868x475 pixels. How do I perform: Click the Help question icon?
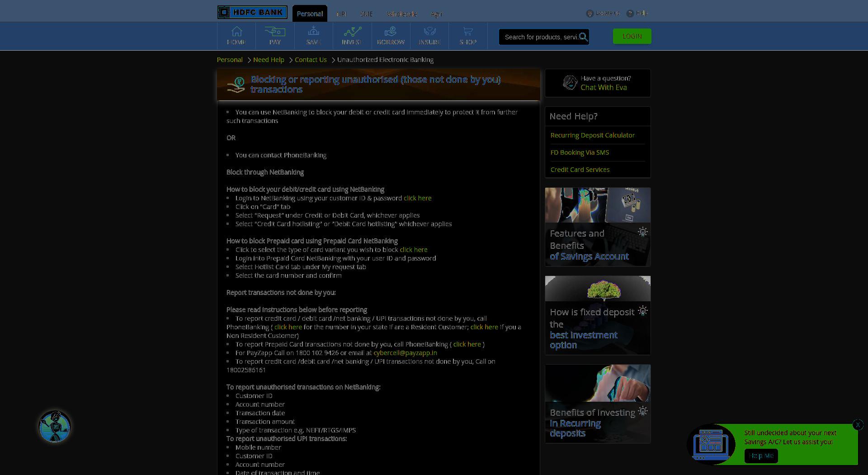coord(630,14)
